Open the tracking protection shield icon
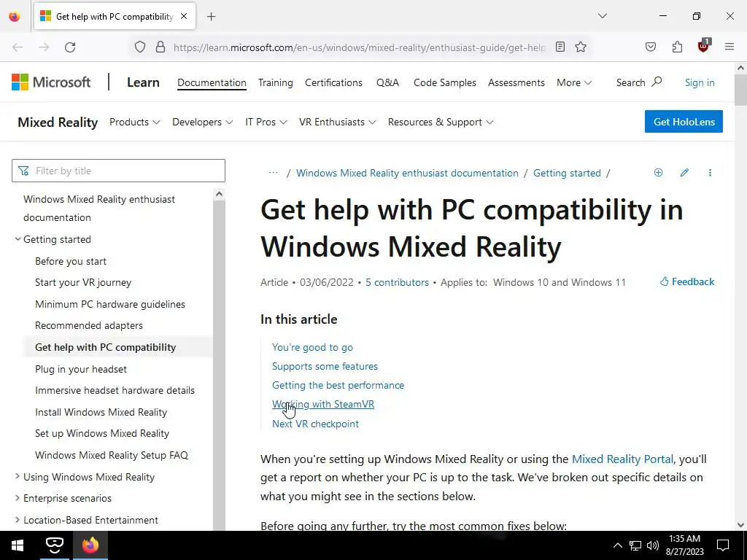The width and height of the screenshot is (747, 560). 139,47
